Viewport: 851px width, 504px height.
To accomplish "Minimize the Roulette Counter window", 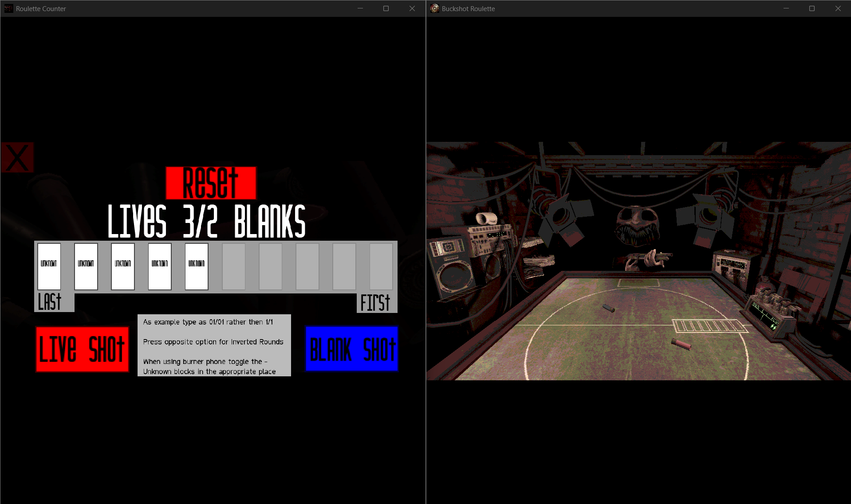I will [x=360, y=8].
